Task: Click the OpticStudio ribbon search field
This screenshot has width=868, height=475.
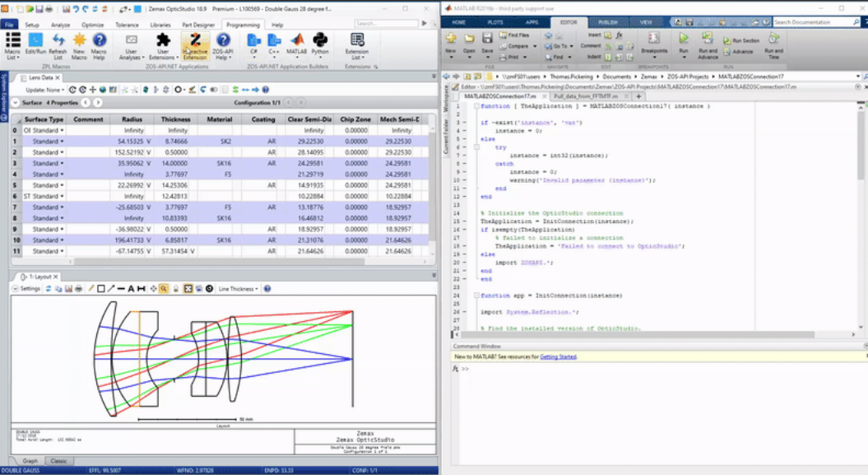Action: click(x=387, y=23)
